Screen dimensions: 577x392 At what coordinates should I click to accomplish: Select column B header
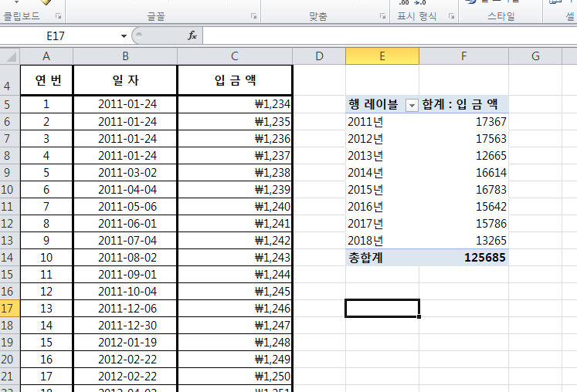pos(125,56)
